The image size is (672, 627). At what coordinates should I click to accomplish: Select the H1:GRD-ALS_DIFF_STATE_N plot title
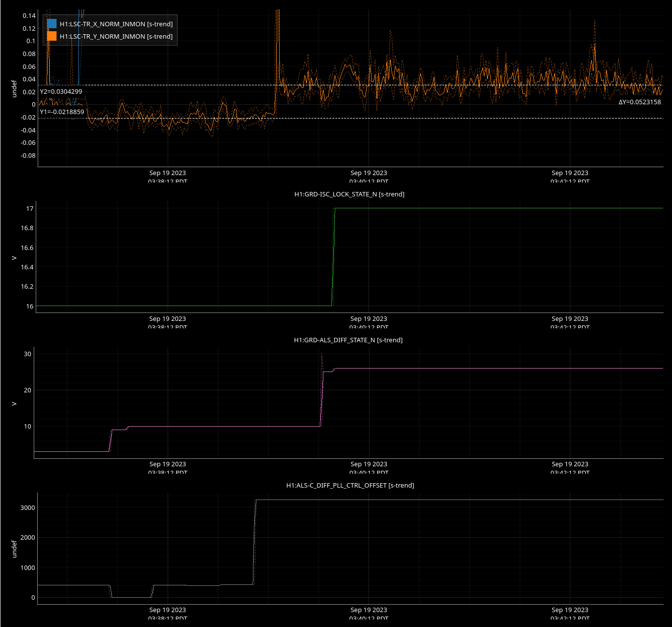[348, 340]
